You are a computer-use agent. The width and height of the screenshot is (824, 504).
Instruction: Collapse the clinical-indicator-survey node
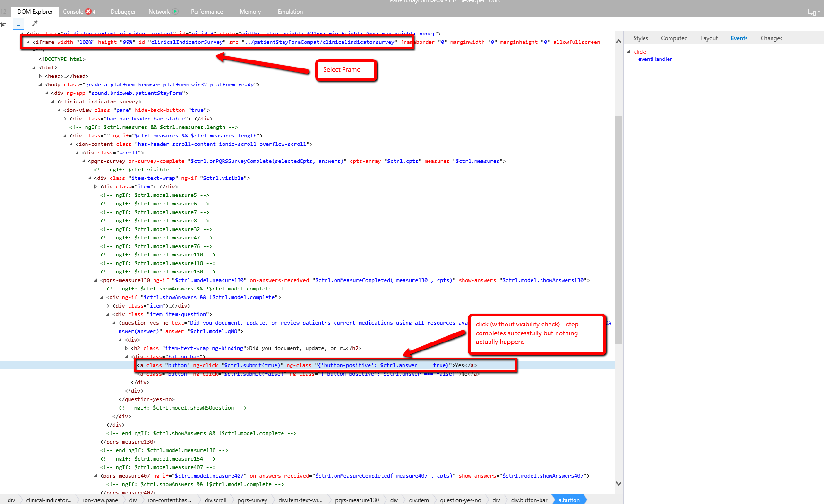point(52,102)
